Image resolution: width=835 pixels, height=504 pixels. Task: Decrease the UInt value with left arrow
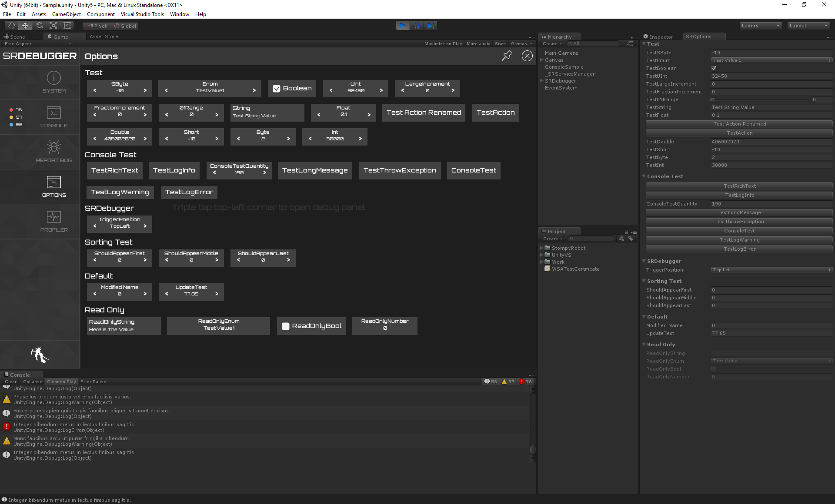(331, 90)
